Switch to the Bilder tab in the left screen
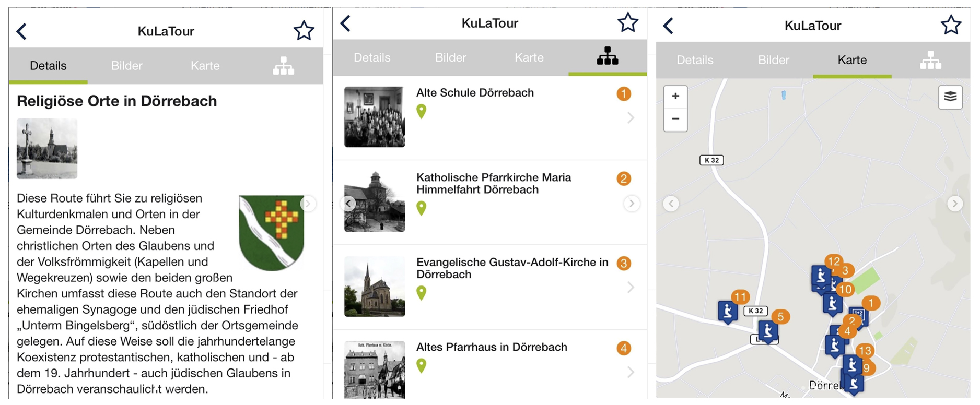 [126, 66]
